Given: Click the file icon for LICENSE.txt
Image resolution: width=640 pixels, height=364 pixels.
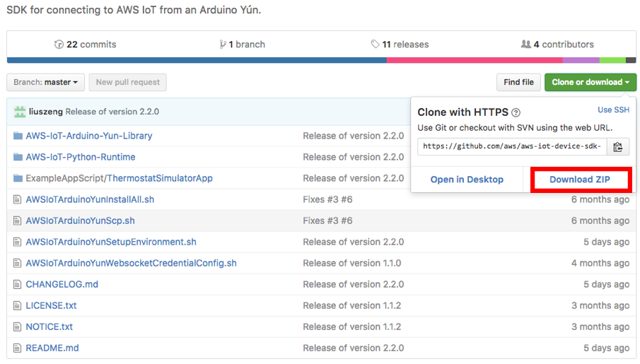Looking at the screenshot, I should click(x=17, y=305).
